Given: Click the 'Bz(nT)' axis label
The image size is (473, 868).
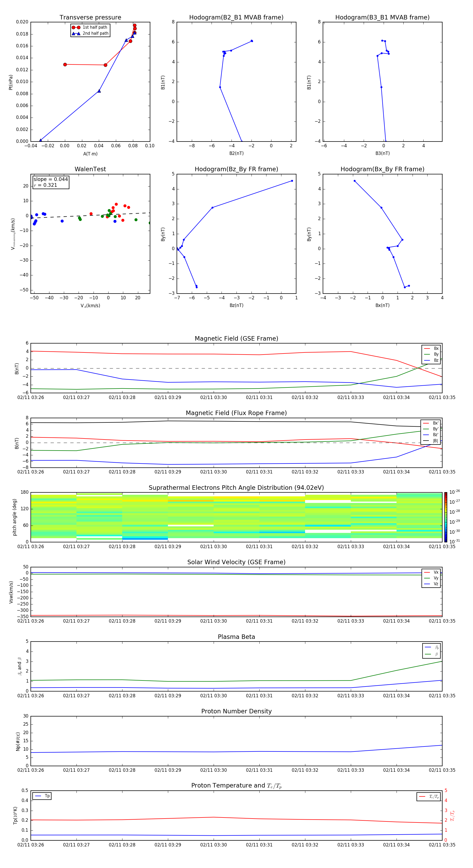Looking at the screenshot, I should (236, 305).
